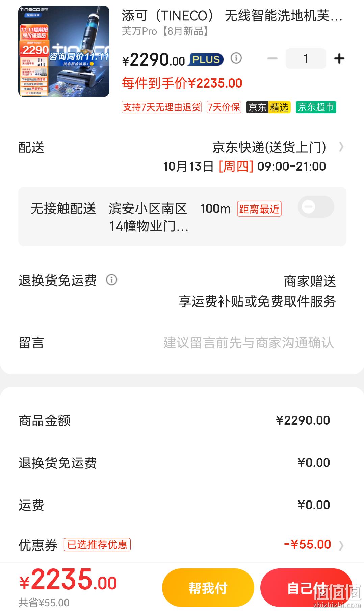Tap the quantity field showing 1
The width and height of the screenshot is (364, 611).
pos(306,58)
